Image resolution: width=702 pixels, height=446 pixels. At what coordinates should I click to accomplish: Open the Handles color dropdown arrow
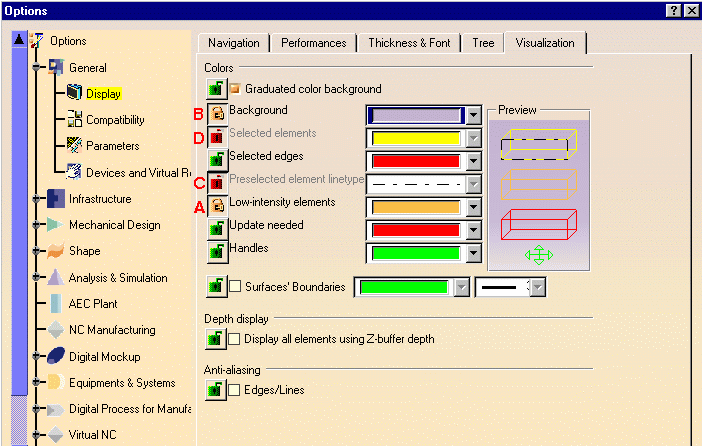click(x=475, y=253)
